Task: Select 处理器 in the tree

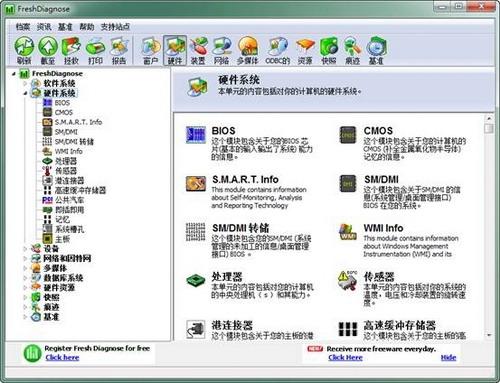Action: (66, 161)
